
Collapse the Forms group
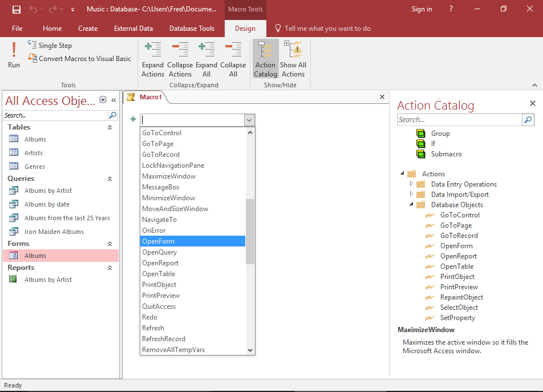pyautogui.click(x=110, y=244)
